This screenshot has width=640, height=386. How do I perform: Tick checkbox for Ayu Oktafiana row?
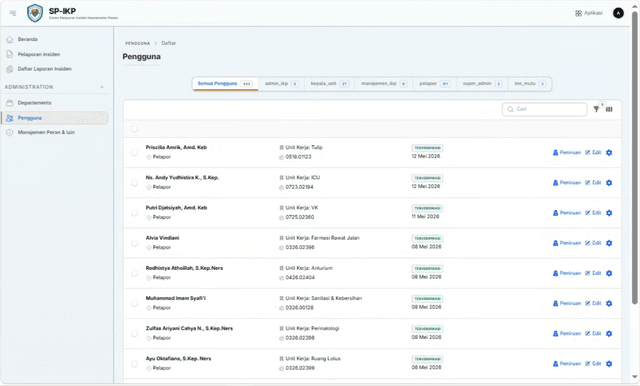click(x=134, y=364)
